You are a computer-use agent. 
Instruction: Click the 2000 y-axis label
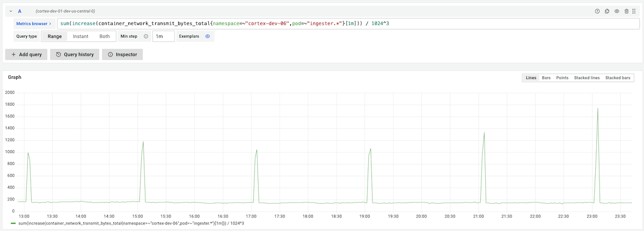(x=10, y=92)
